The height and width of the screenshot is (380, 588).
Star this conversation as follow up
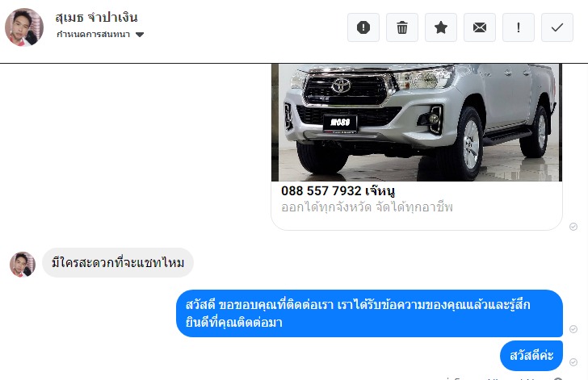pos(441,27)
